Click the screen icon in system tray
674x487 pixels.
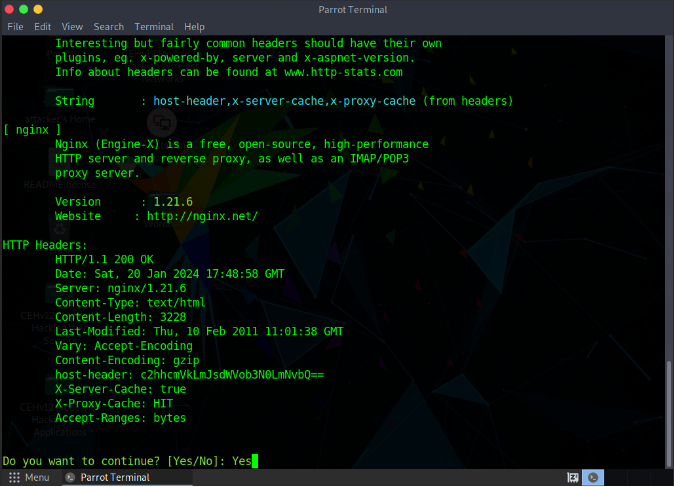(574, 478)
